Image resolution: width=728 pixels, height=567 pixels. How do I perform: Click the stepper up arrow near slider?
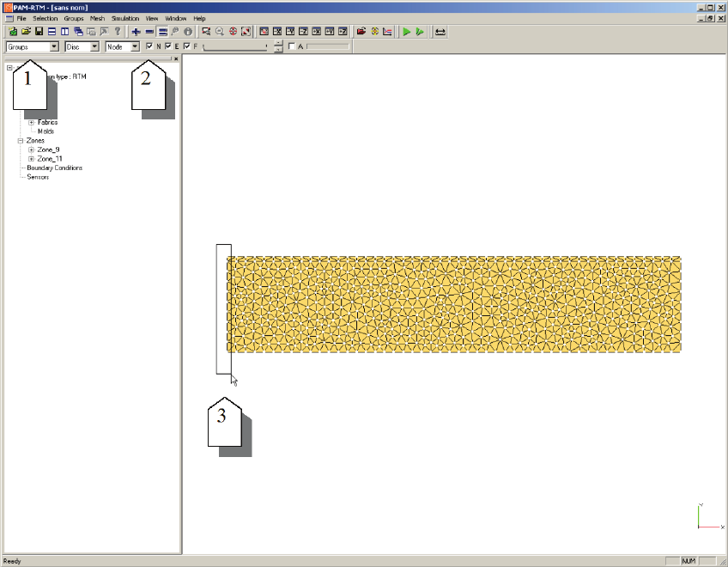[x=278, y=44]
